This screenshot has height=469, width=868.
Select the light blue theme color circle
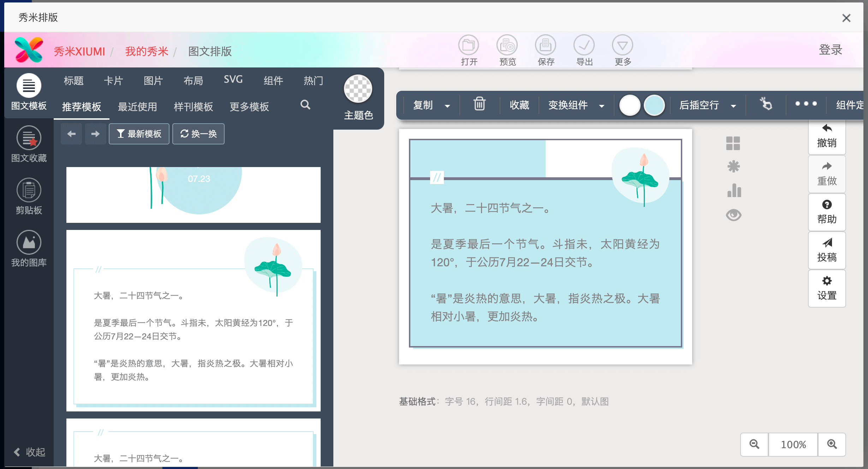(x=654, y=105)
